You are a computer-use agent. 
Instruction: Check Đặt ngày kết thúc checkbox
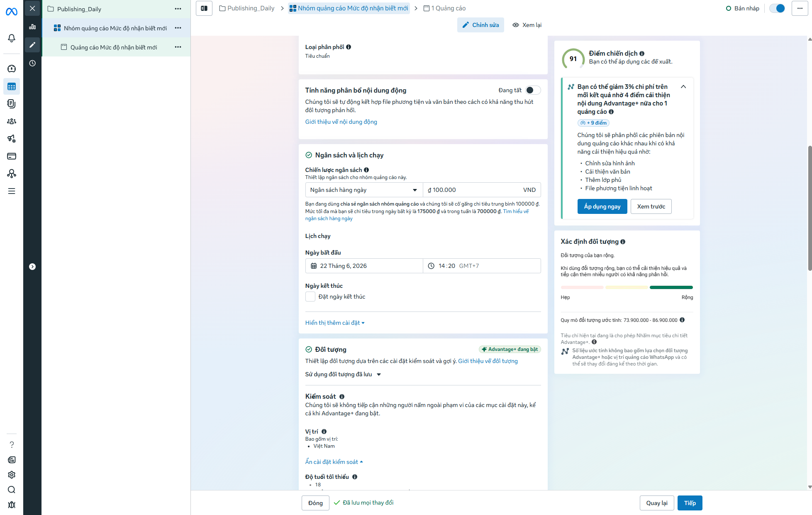[310, 297]
